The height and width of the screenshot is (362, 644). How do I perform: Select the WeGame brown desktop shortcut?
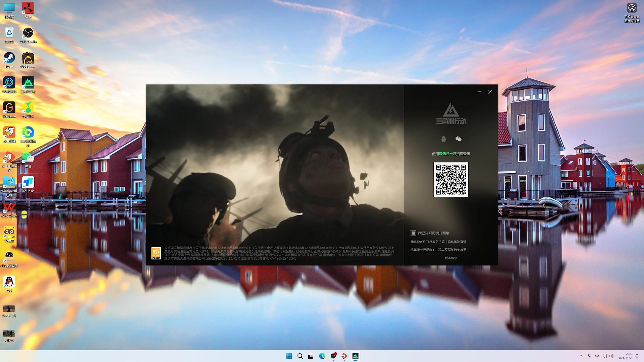(x=28, y=60)
